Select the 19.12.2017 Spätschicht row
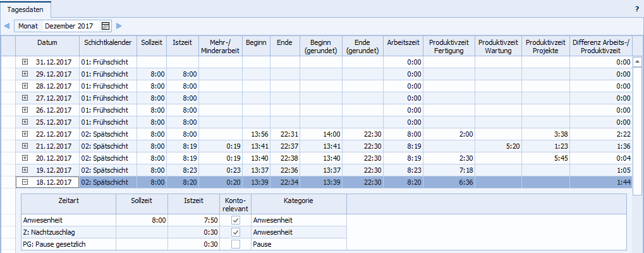The width and height of the screenshot is (644, 253). tap(106, 170)
